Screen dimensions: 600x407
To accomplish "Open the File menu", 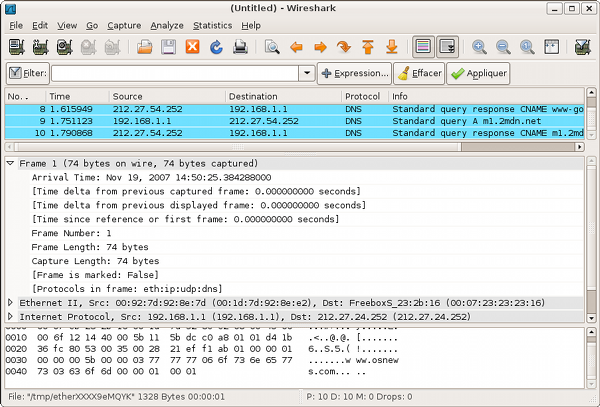I will tap(16, 26).
